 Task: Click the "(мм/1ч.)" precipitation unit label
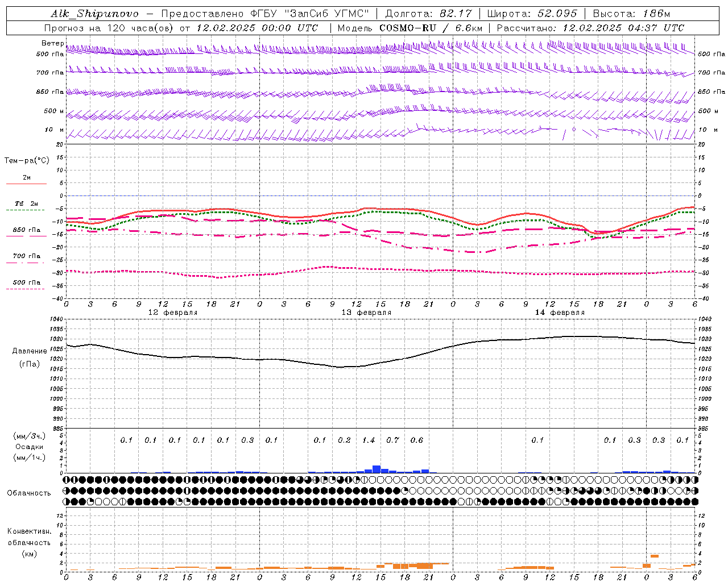(30, 458)
